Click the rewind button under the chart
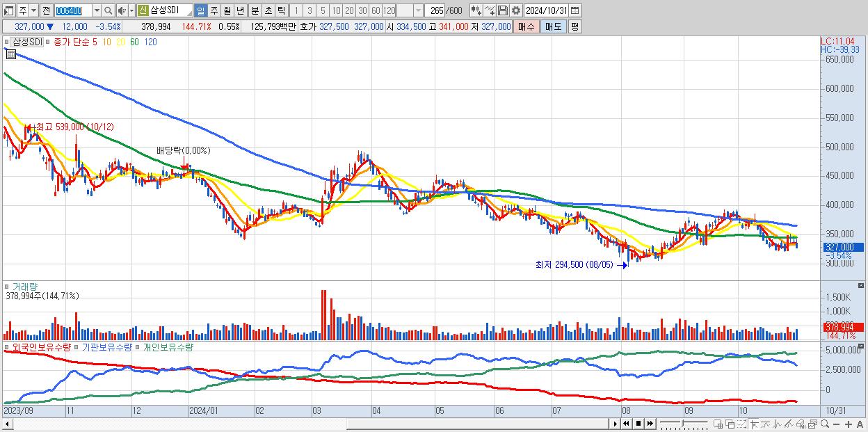The height and width of the screenshot is (432, 868). click(x=627, y=424)
